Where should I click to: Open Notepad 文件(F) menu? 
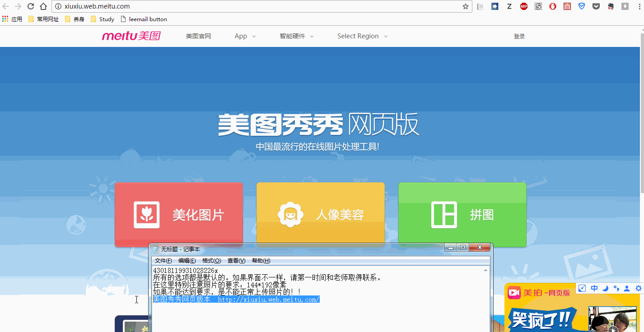[163, 261]
